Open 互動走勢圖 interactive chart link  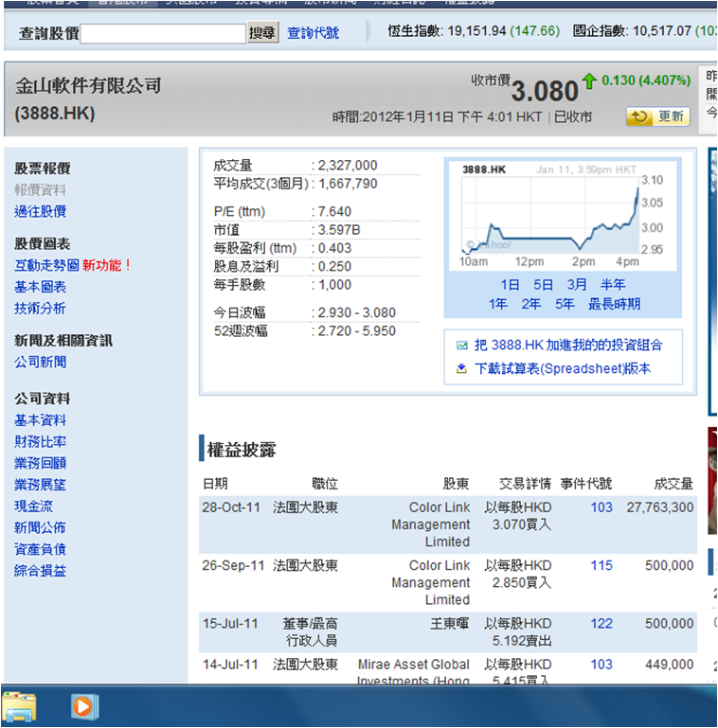coord(46,266)
